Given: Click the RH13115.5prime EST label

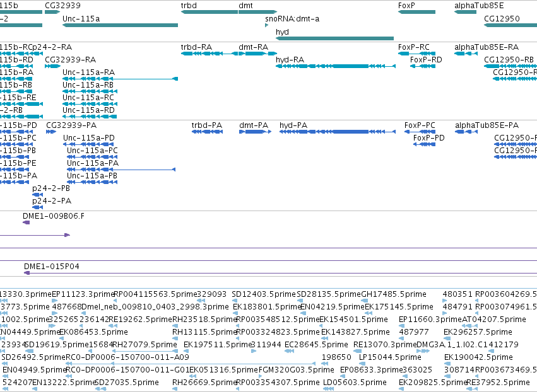Looking at the screenshot, I should 204,333.
